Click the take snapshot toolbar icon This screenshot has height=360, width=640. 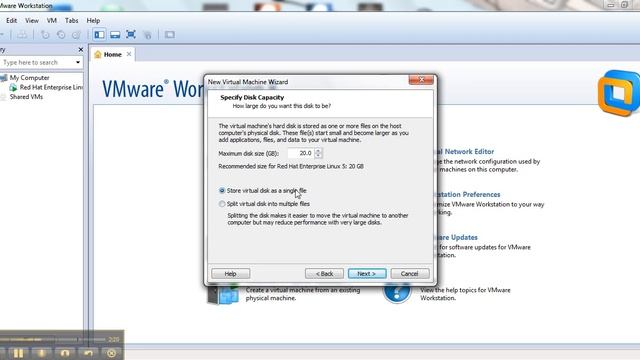(x=45, y=35)
